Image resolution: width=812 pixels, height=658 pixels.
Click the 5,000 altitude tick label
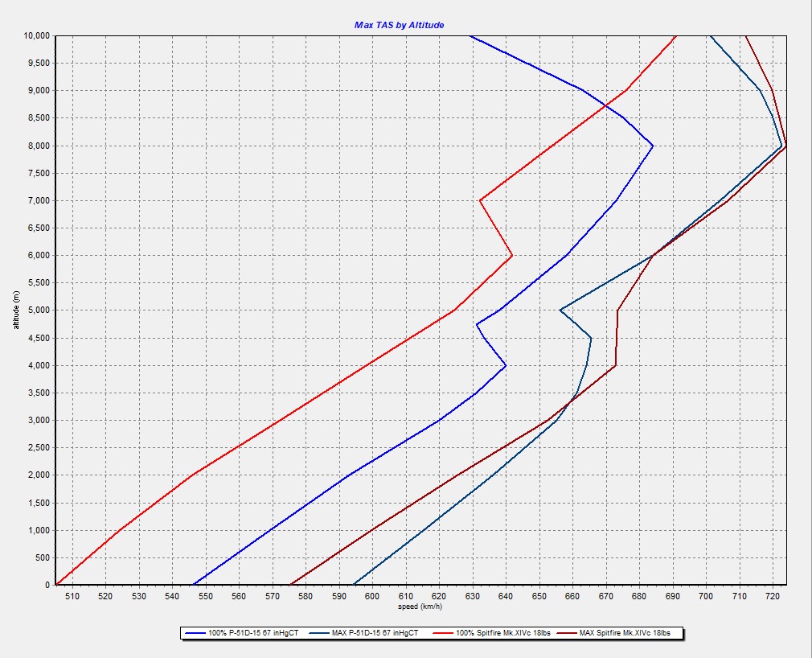click(39, 310)
